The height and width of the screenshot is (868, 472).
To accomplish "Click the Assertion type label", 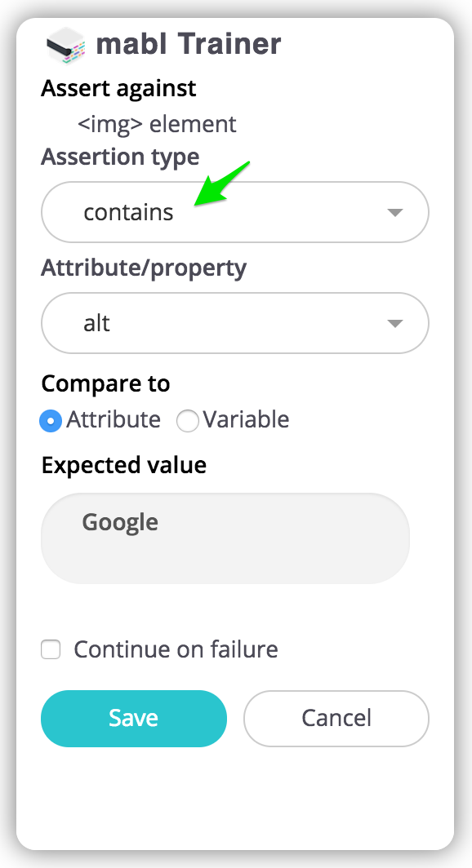I will click(120, 157).
